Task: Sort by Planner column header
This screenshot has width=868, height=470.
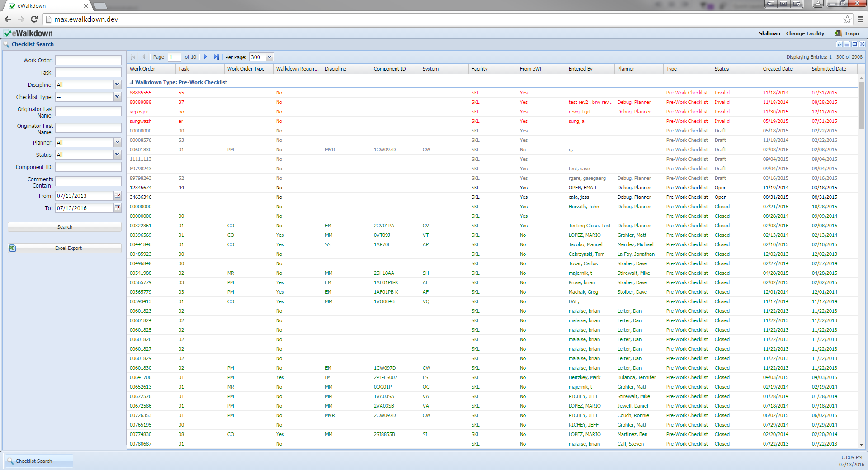Action: coord(639,69)
